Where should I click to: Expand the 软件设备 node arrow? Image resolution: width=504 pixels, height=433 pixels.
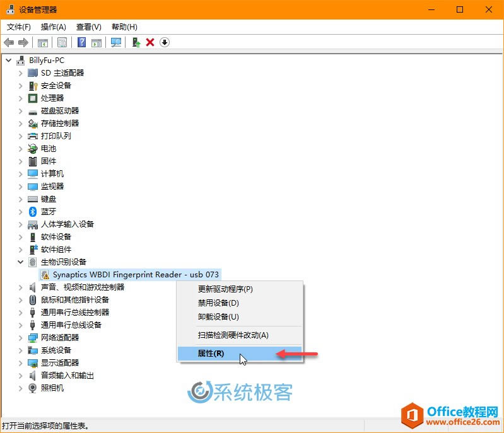pos(21,237)
